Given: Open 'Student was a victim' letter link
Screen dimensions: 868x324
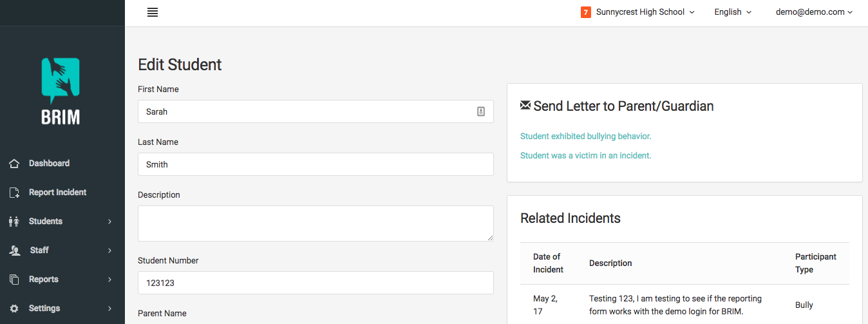Looking at the screenshot, I should (x=585, y=156).
